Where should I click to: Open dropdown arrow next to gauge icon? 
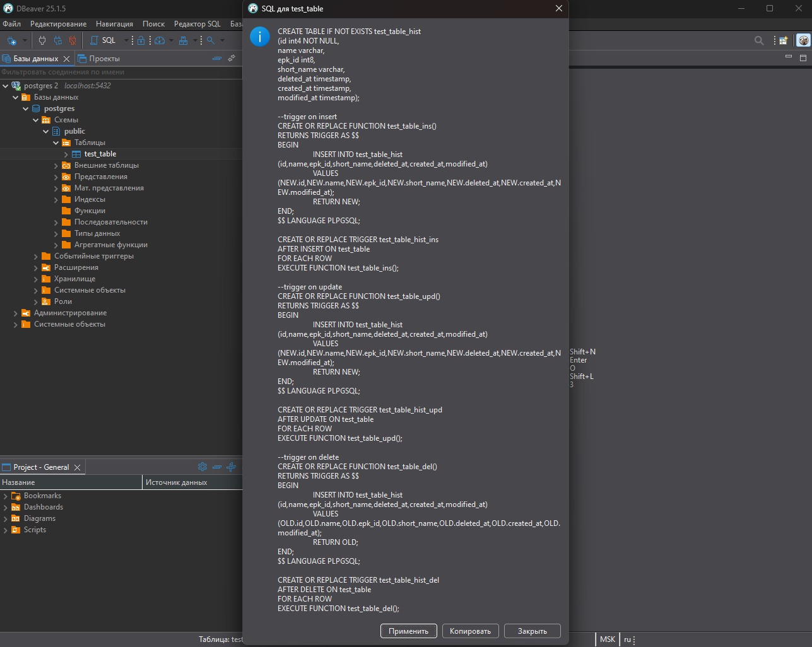[x=171, y=40]
